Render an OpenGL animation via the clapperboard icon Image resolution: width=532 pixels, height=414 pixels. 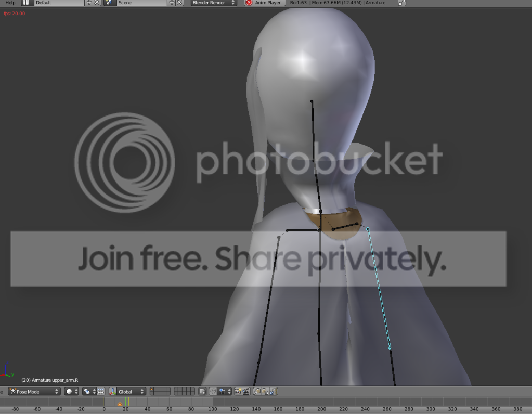tap(245, 391)
